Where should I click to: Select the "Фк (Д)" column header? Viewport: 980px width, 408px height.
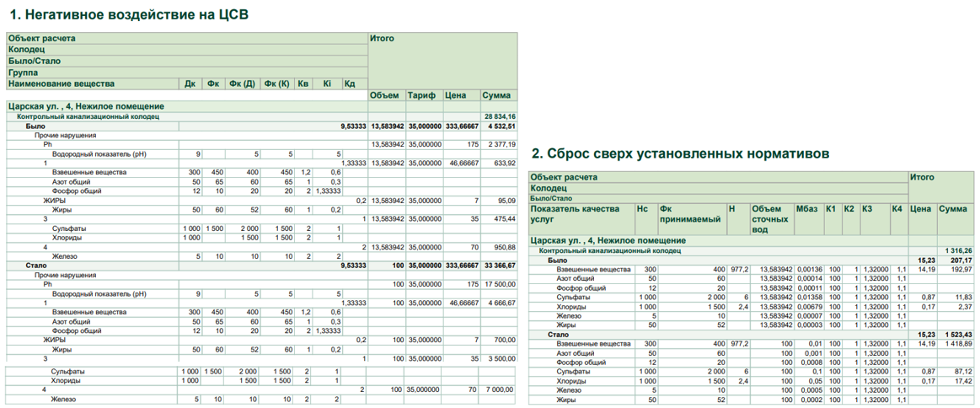click(x=244, y=84)
